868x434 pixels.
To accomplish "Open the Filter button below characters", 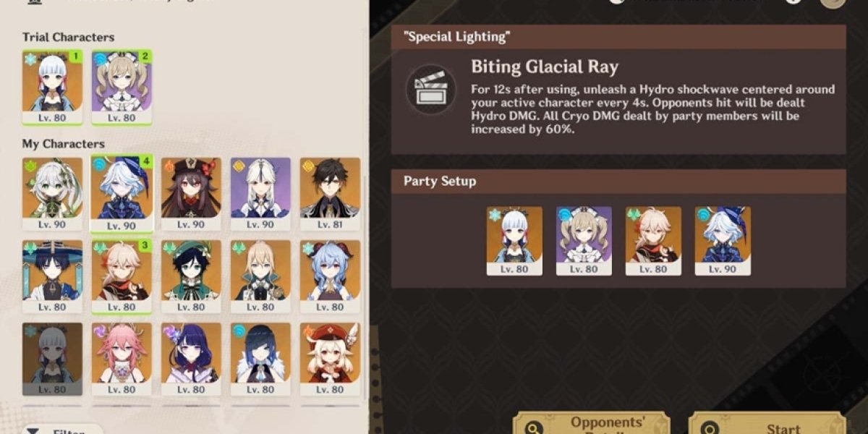I will [64, 428].
